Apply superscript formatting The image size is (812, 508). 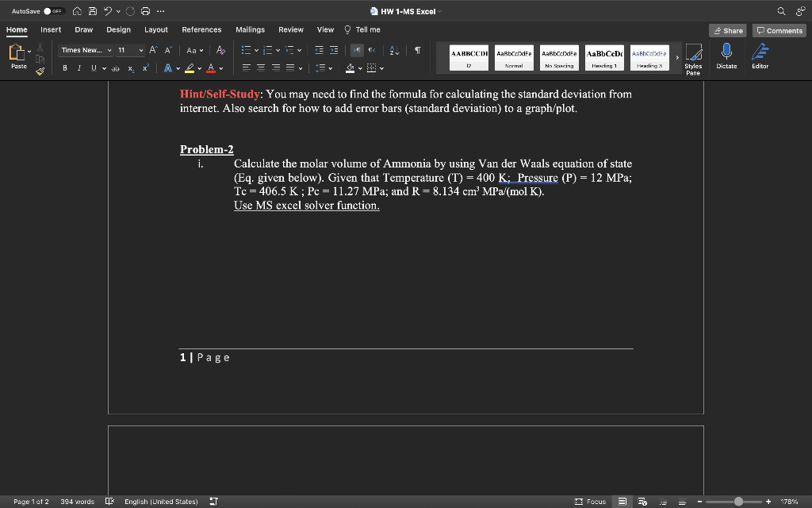point(146,68)
